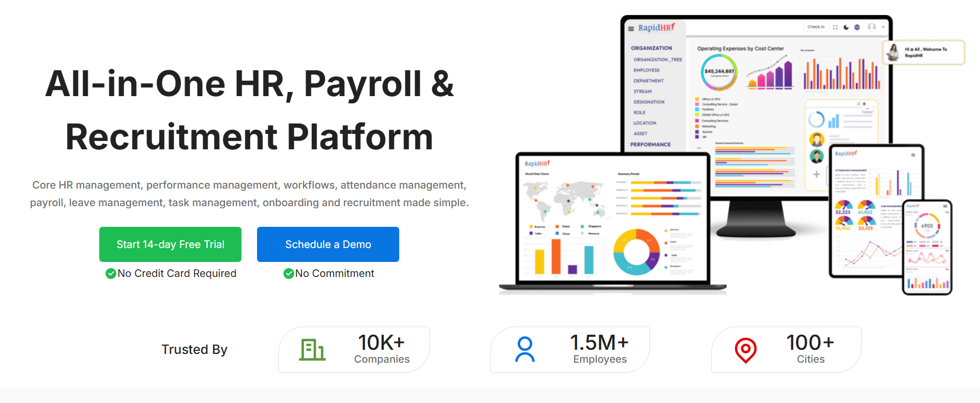Click the green Companies building icon
Screen dimensions: 980x403
[312, 350]
